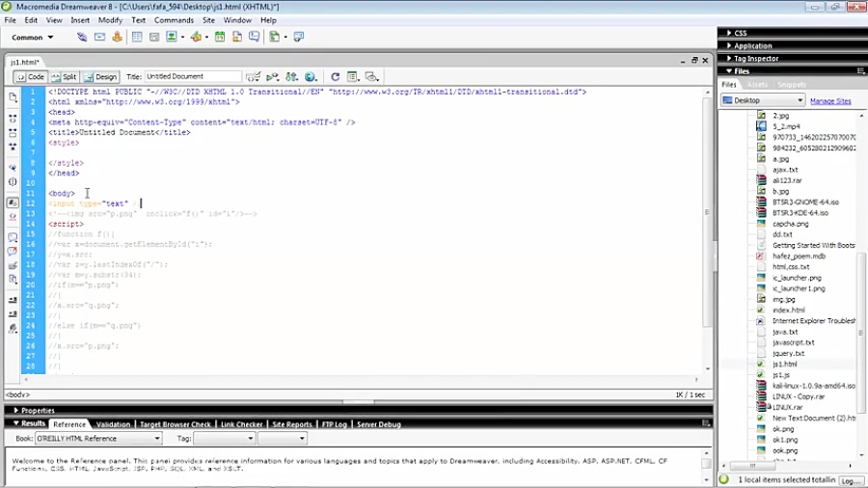Click Remove Comment in coding toolbar
Screen dimensions: 868x488
13,251
